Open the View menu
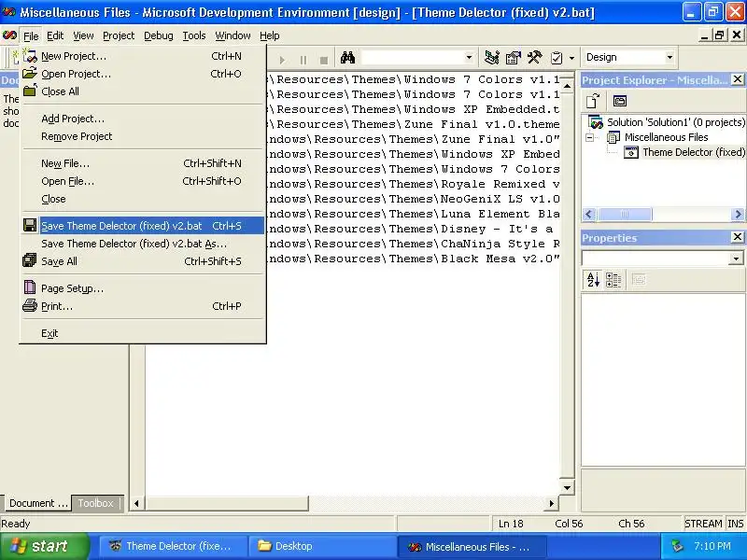This screenshot has width=747, height=560. [83, 35]
